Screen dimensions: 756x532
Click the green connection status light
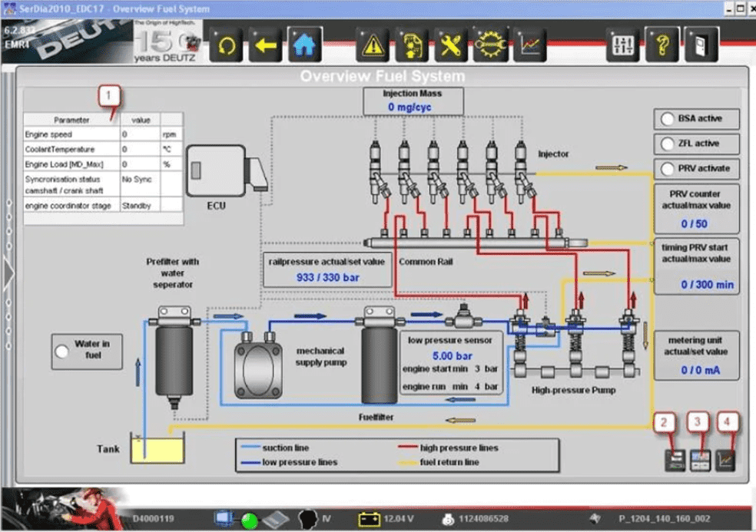point(249,520)
